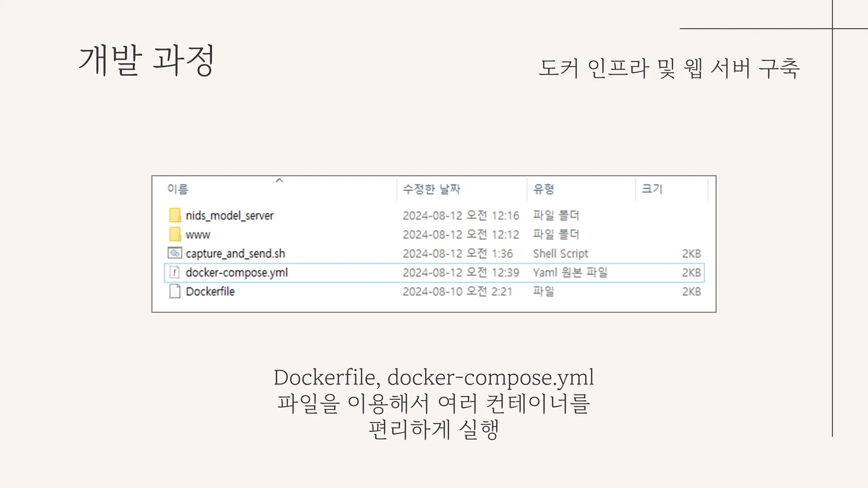Screen dimensions: 868x488
Task: Sort by the 수정한 날짜 column header
Action: tap(431, 189)
